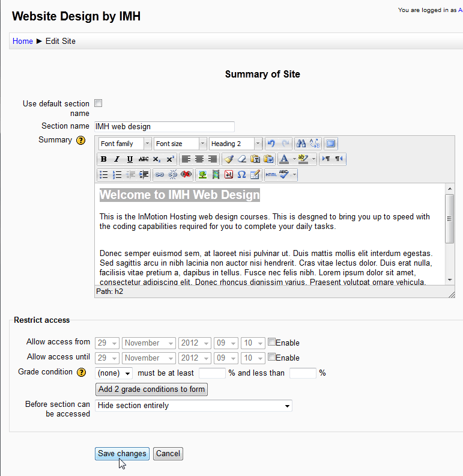The height and width of the screenshot is (476, 463).
Task: Click the text color A icon
Action: [x=284, y=159]
